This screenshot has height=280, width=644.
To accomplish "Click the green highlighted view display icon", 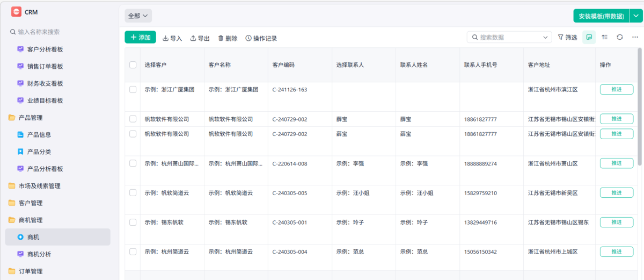I will pyautogui.click(x=589, y=37).
